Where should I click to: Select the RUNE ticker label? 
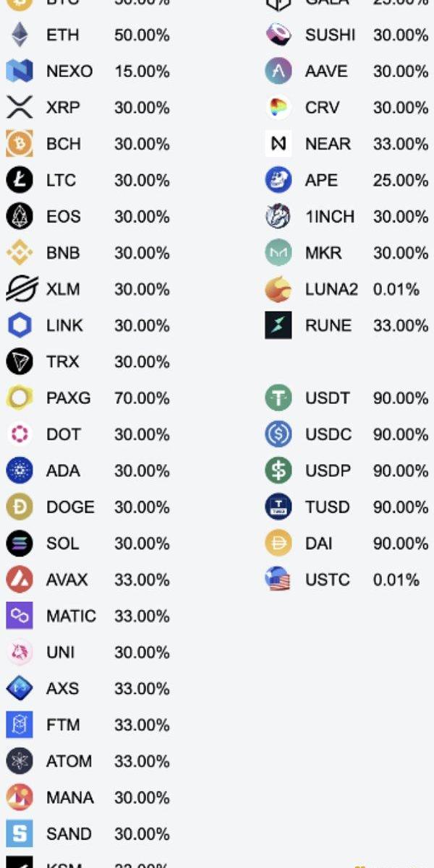click(x=328, y=326)
